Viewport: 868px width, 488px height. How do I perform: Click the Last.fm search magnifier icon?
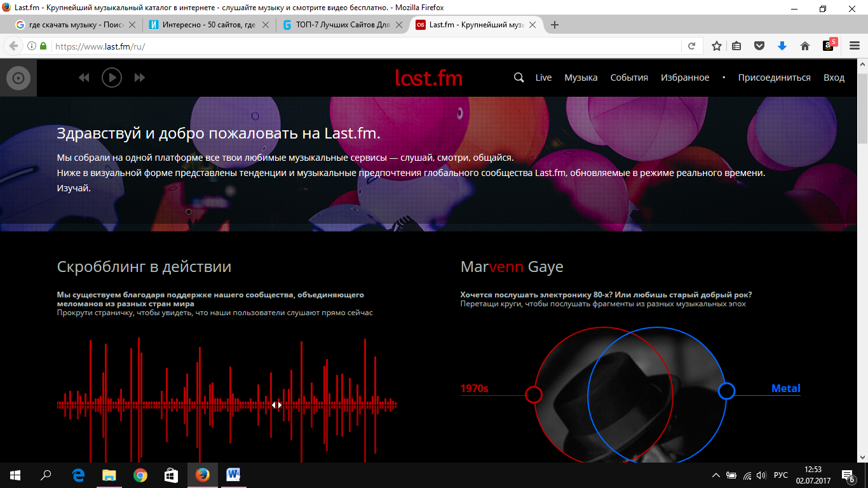pos(519,78)
